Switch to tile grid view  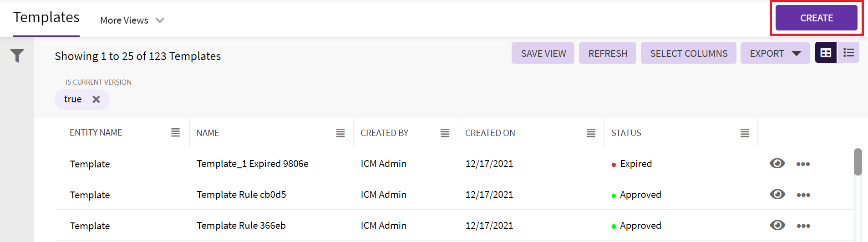pyautogui.click(x=826, y=53)
